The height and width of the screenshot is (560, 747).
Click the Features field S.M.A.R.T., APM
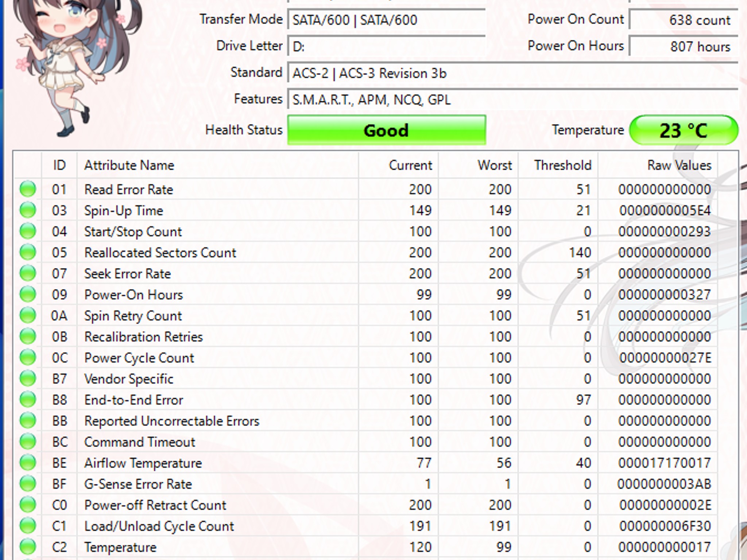pos(513,100)
